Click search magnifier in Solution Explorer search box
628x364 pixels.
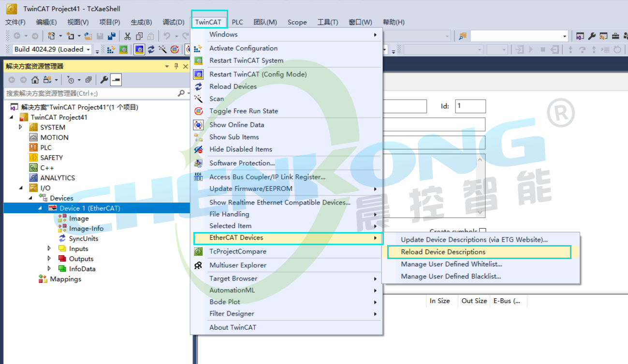tap(180, 93)
